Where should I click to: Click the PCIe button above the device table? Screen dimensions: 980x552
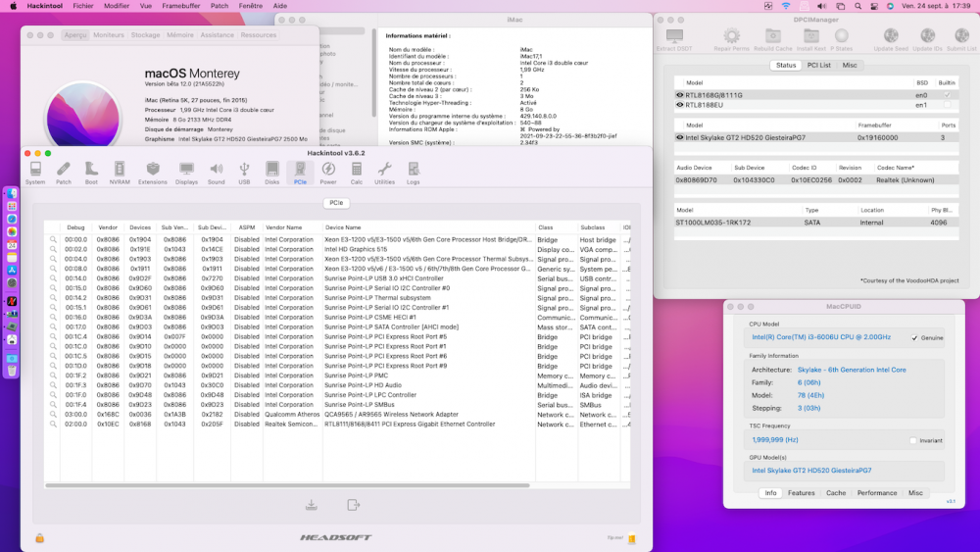(336, 203)
